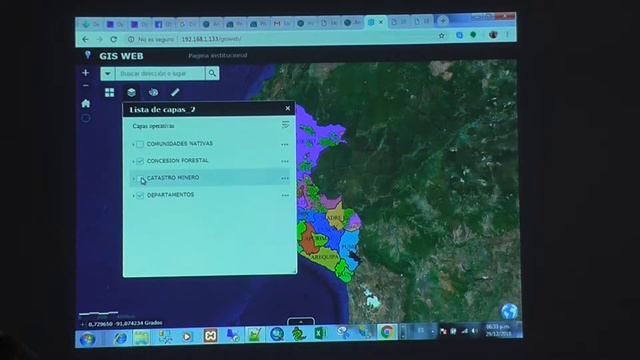Click the my-location circle button below home
This screenshot has width=640, height=360.
click(x=86, y=118)
